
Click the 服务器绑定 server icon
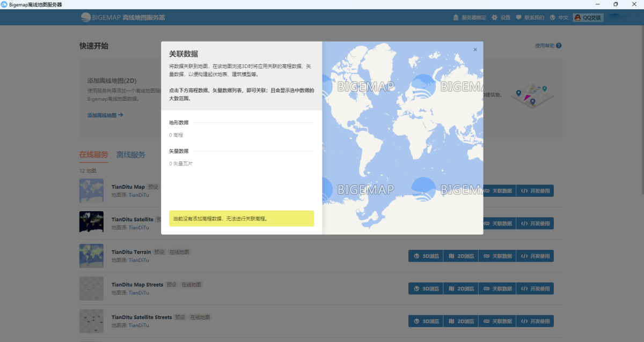click(x=456, y=18)
